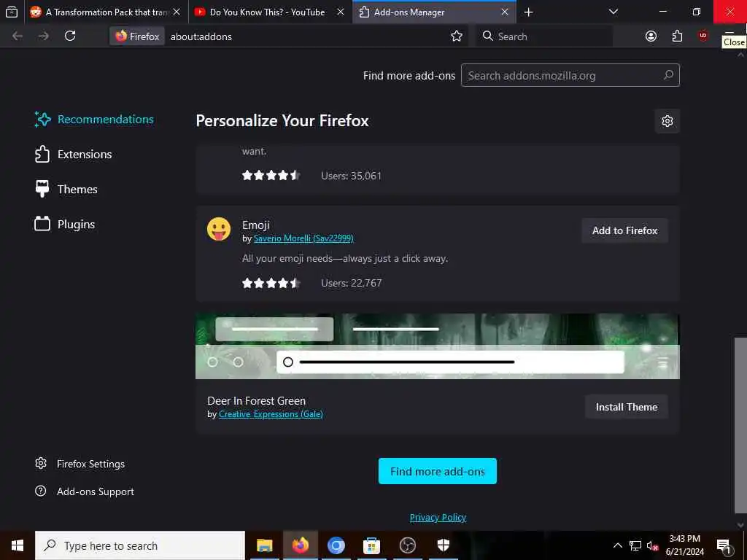Open File Explorer from the taskbar
The height and width of the screenshot is (560, 747).
[x=264, y=545]
